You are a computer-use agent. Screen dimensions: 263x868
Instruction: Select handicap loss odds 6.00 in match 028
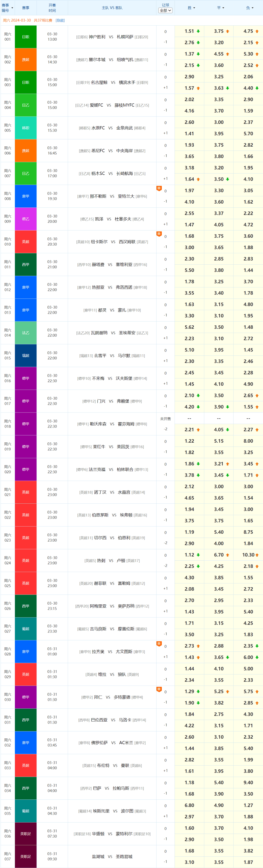(x=248, y=657)
